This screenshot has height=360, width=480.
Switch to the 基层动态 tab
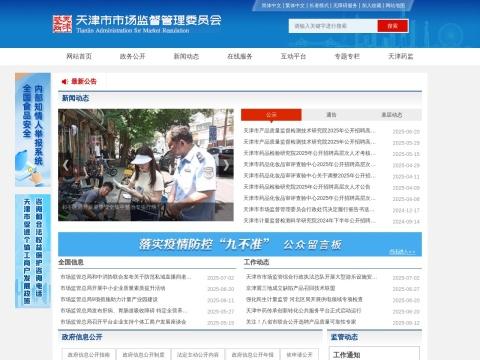click(392, 115)
